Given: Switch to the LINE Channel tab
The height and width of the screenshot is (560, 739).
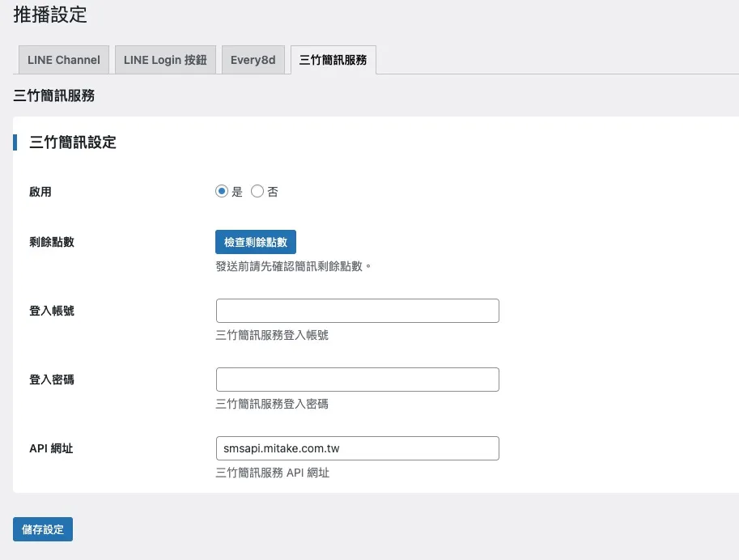Looking at the screenshot, I should 63,59.
